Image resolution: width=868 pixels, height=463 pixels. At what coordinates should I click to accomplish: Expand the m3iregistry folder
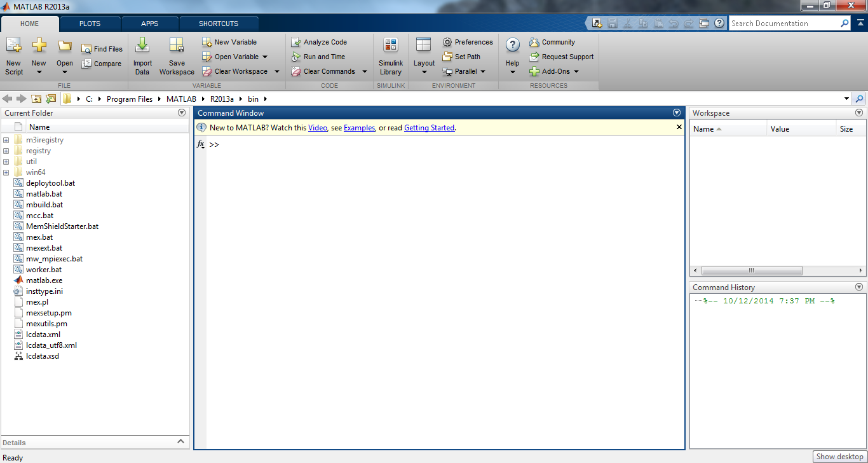[6, 140]
